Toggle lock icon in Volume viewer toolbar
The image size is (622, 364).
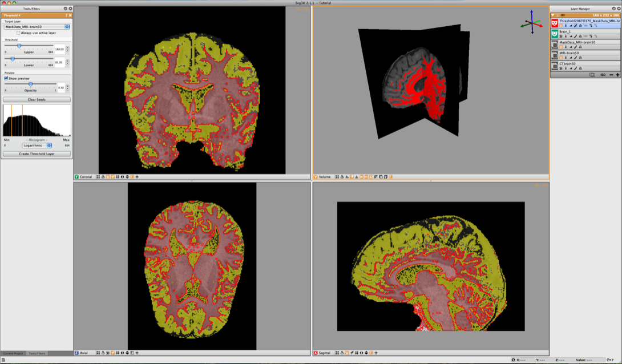(342, 177)
